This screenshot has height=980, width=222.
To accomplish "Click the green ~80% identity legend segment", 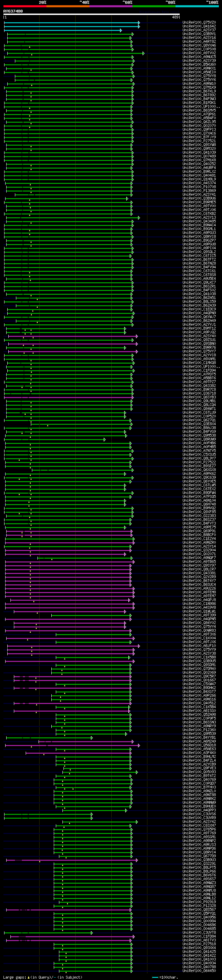I will [154, 6].
